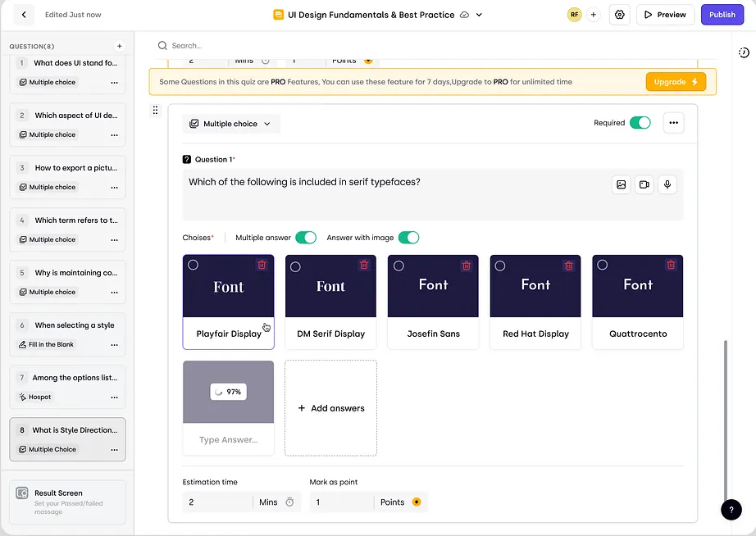Mark Josefin Sans as correct answer

coord(398,266)
